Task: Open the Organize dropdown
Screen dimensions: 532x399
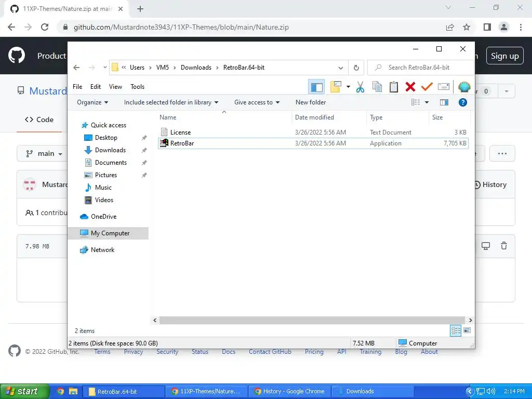Action: 92,102
